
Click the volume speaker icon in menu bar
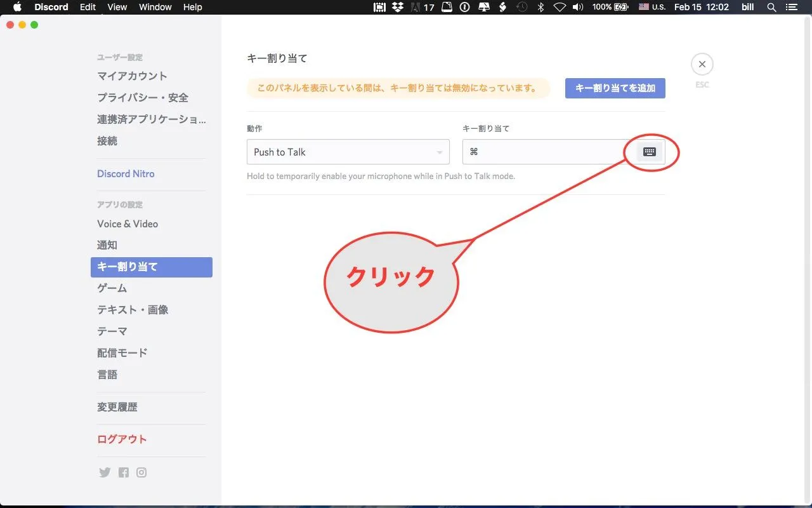click(578, 7)
